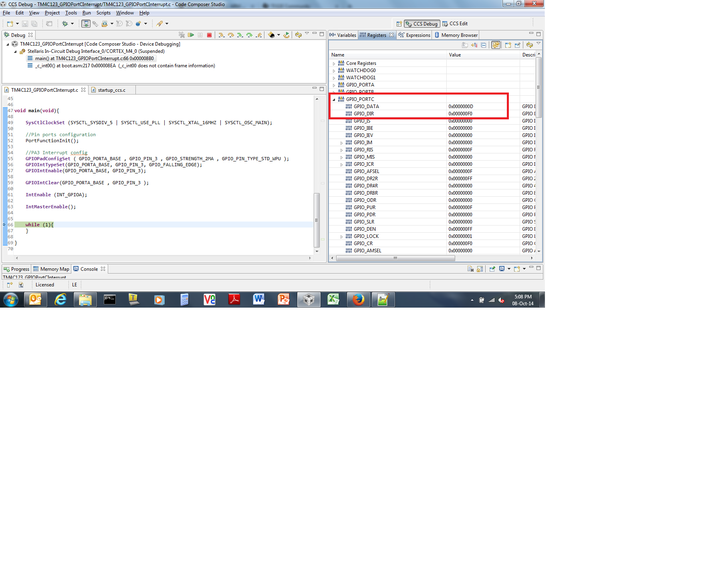Click the green Assembly Step Over icon

249,35
